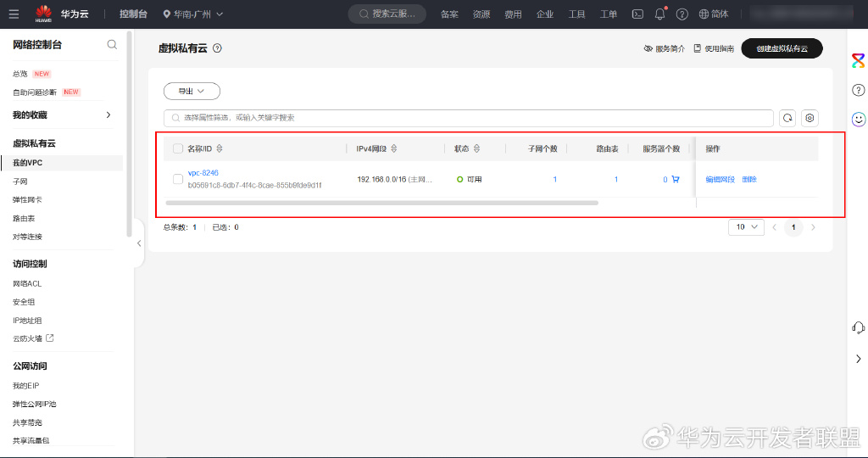Open 共享带宽 in sidebar

[x=27, y=422]
